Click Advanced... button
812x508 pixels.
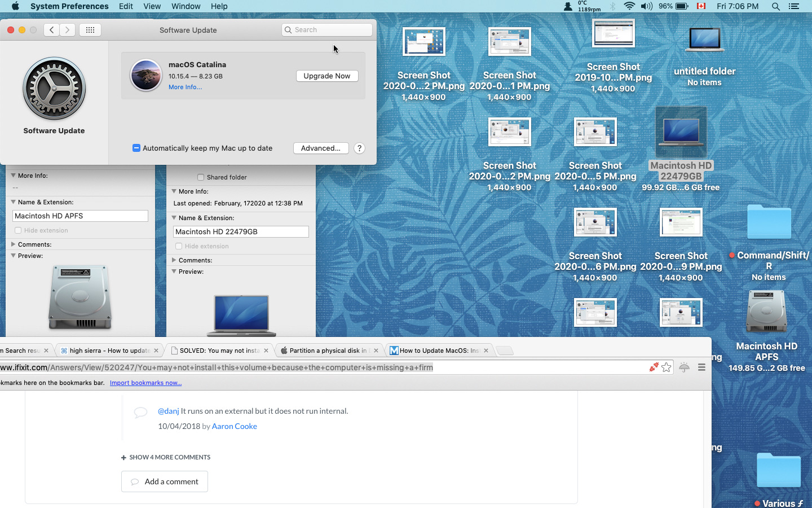click(x=321, y=148)
